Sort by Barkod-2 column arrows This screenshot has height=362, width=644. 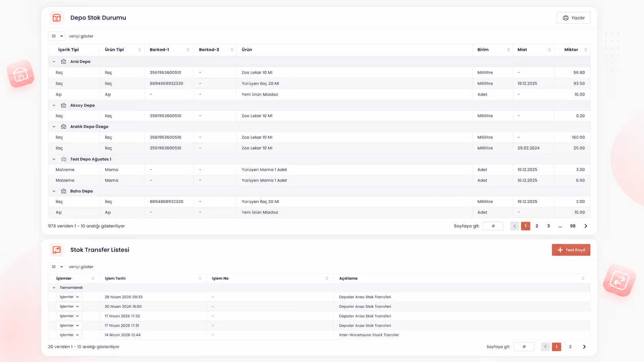[x=232, y=50]
